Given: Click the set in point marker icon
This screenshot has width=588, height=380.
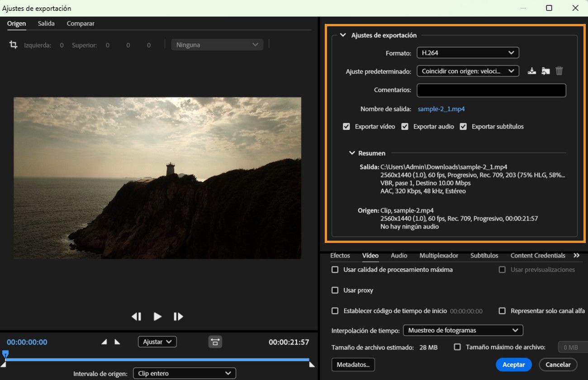Looking at the screenshot, I should tap(104, 342).
